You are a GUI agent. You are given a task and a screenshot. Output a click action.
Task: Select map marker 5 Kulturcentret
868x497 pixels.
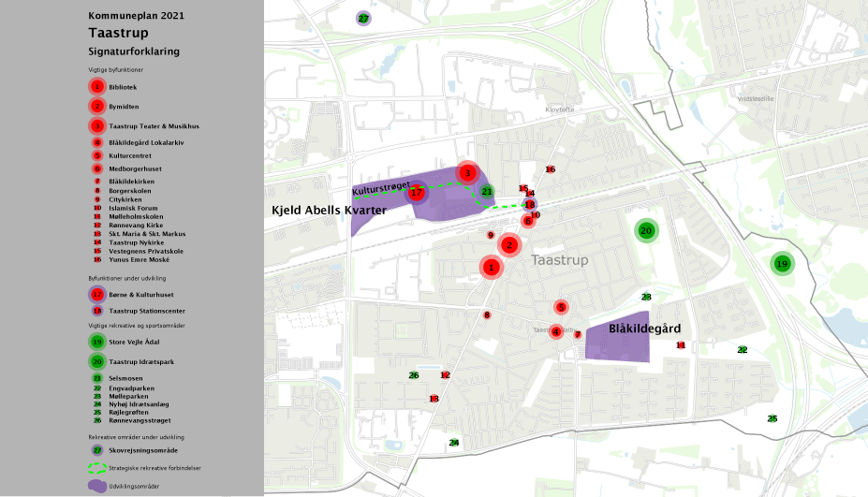coord(561,307)
